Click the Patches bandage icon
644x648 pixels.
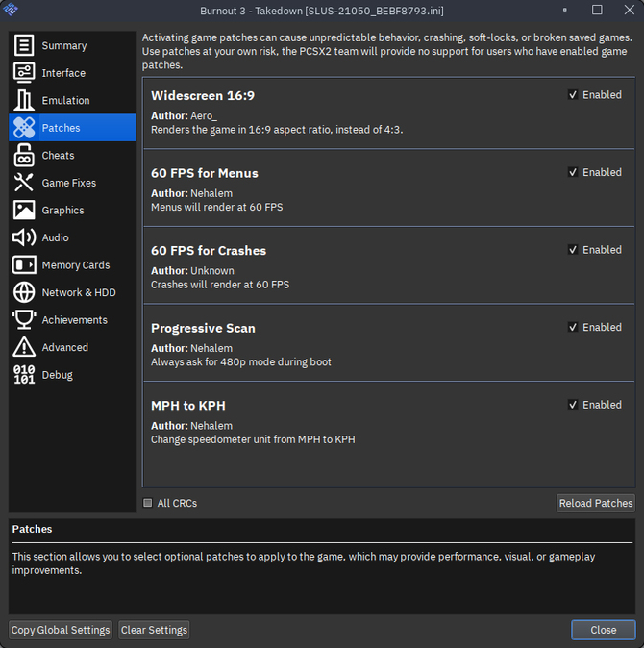point(24,127)
